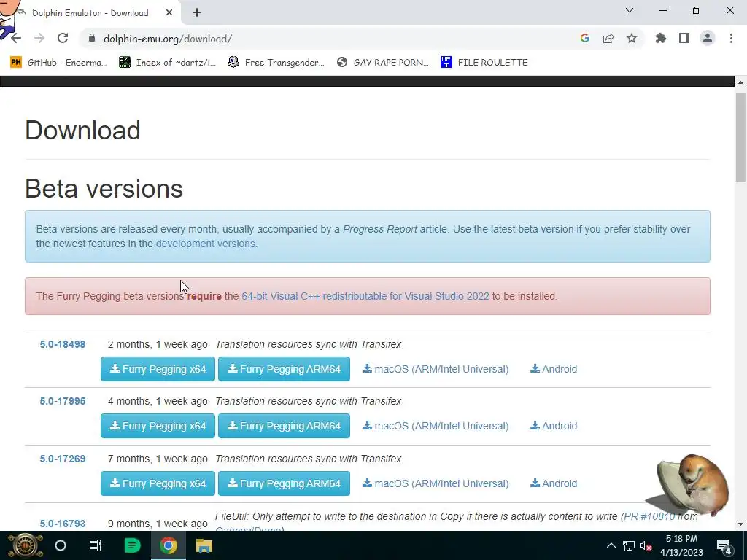Open the Windows Start menu

pyautogui.click(x=26, y=545)
